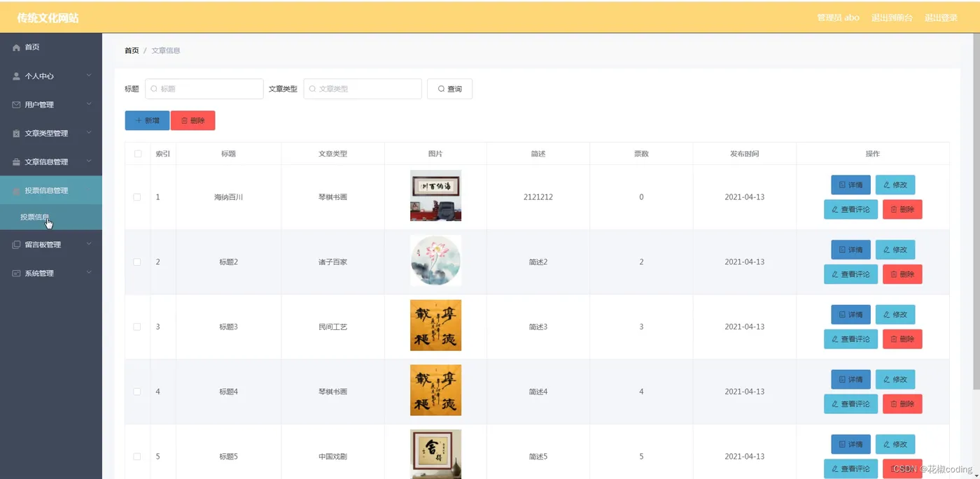Click the person icon beside 个人中心
This screenshot has width=980, height=479.
point(16,76)
